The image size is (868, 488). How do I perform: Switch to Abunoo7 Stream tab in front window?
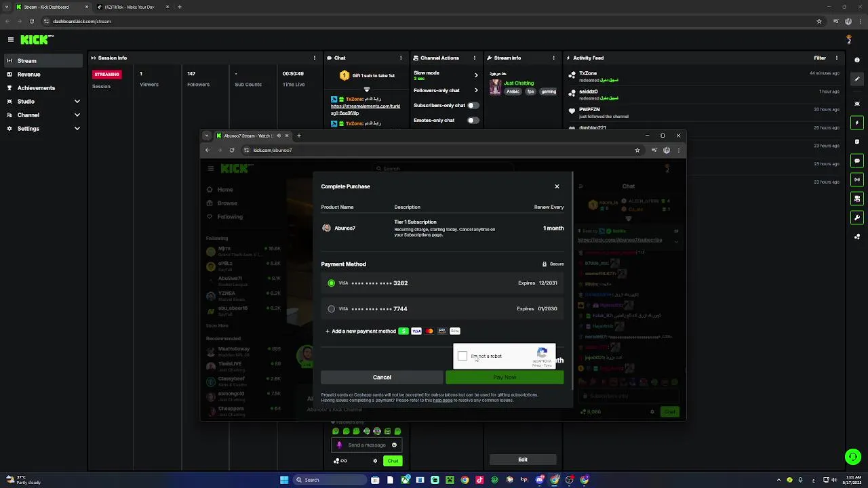pos(252,136)
